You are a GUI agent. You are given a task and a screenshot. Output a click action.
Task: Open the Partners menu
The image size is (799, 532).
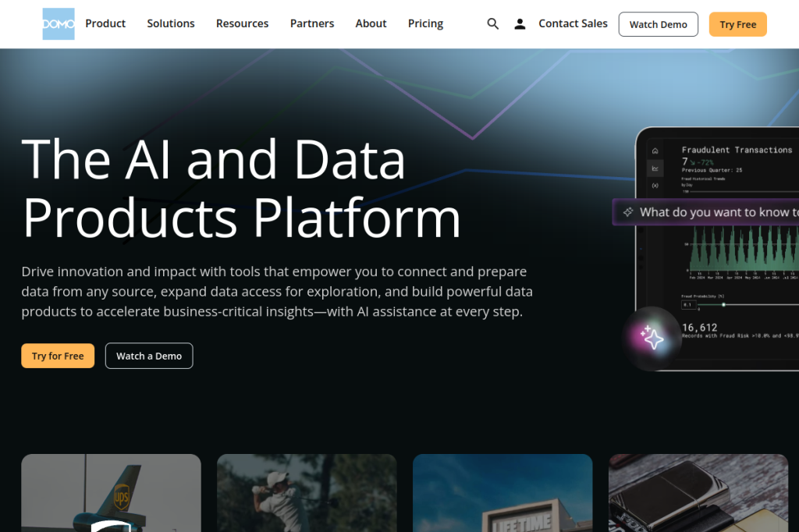pos(312,23)
